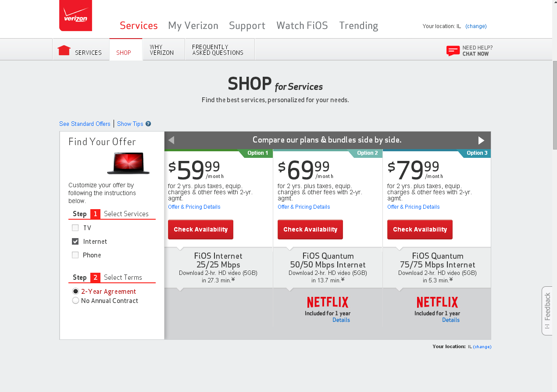This screenshot has width=557, height=392.
Task: Click the FiOS Quantum 75/75 Mbps Internet heading
Action: [437, 260]
